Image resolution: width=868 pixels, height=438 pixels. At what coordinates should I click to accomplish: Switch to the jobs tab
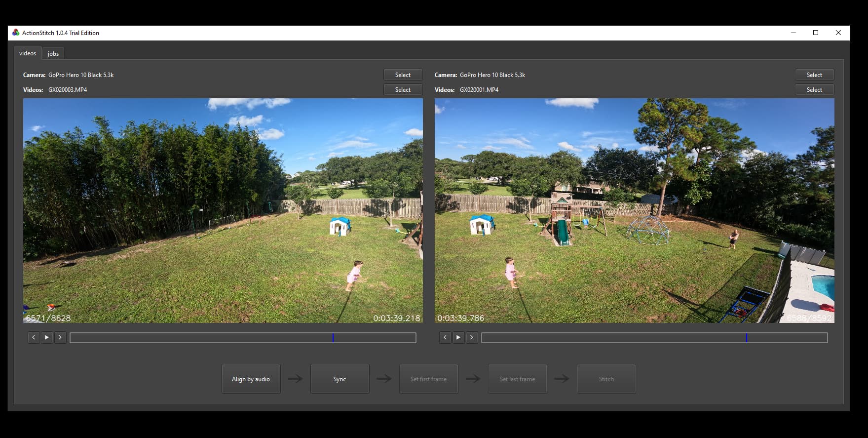pyautogui.click(x=53, y=53)
